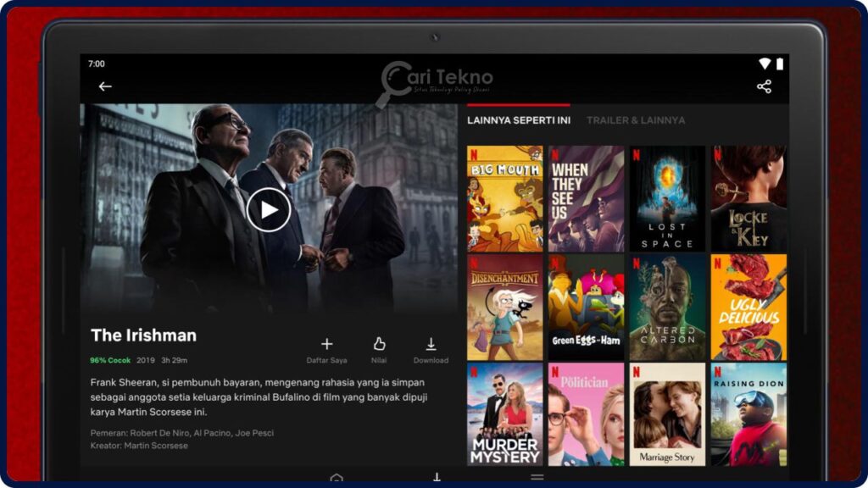Screen dimensions: 868x488
Task: Open the Marriage Story poster
Action: [668, 414]
